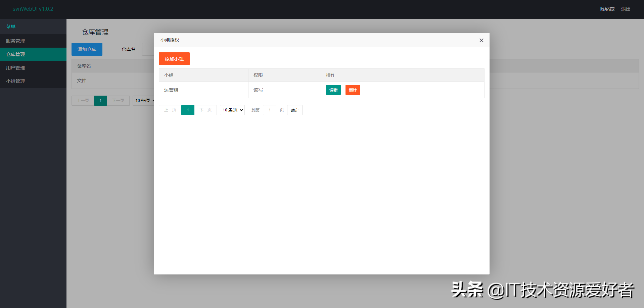Click the orange 添加小组 button
644x308 pixels.
[x=174, y=59]
